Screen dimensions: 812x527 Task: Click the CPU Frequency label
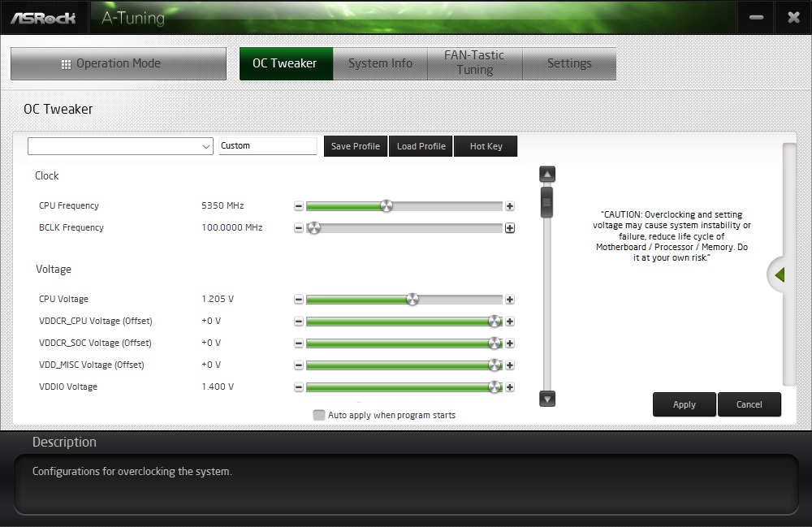[x=69, y=205]
